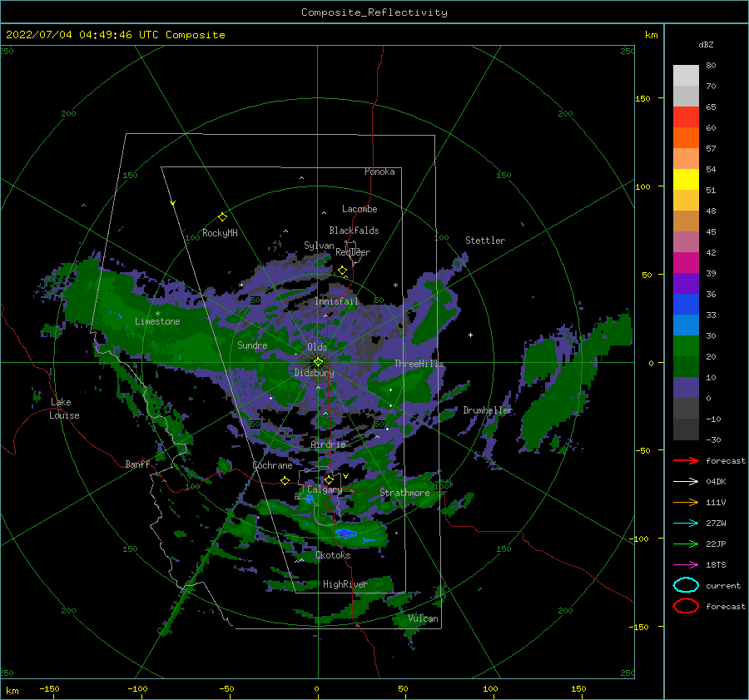Viewport: 749px width, 700px height.
Task: Select the purple 39 dBZ color swatch
Action: click(x=686, y=283)
